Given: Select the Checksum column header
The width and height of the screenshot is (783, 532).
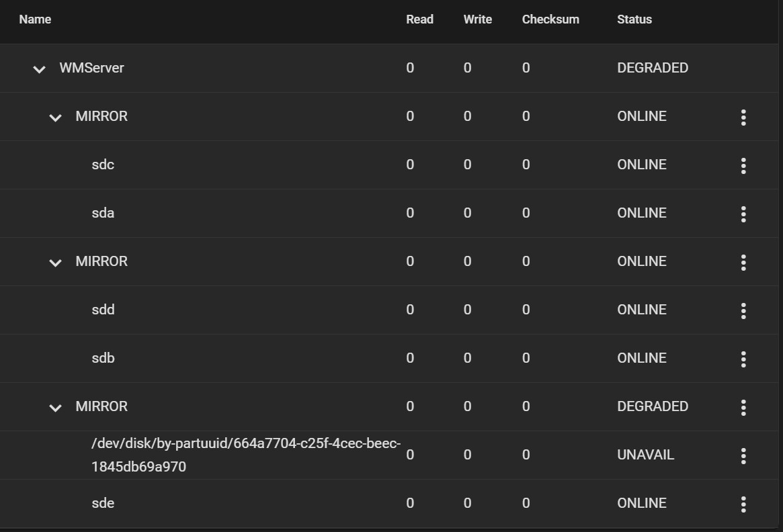Looking at the screenshot, I should click(x=550, y=19).
